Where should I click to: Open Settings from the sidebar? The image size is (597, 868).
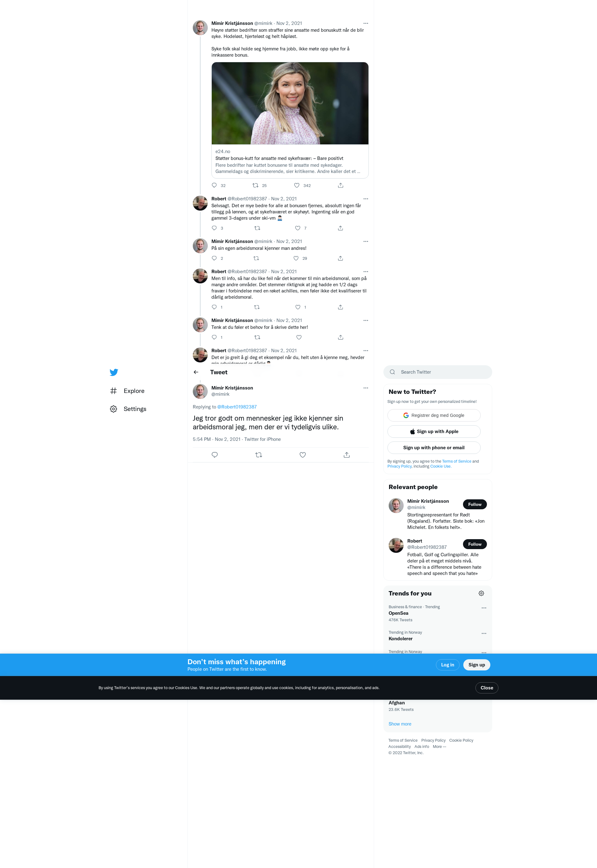point(128,409)
